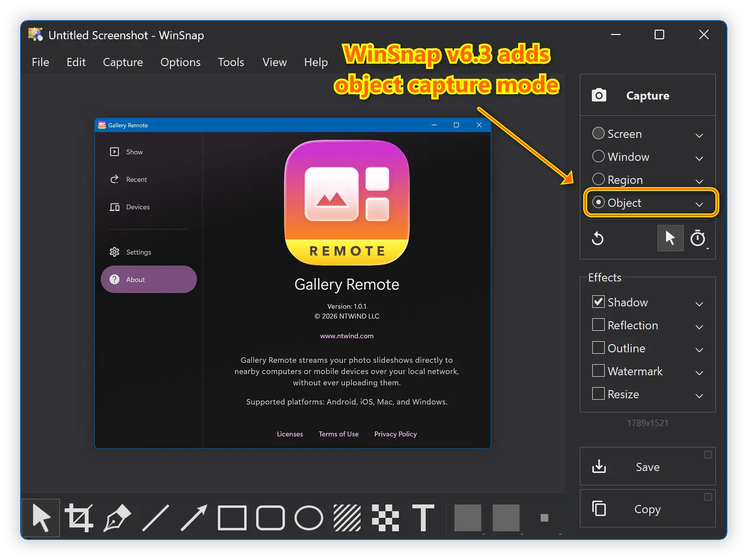
Task: Enable the Watermark effect checkbox
Action: coord(599,370)
